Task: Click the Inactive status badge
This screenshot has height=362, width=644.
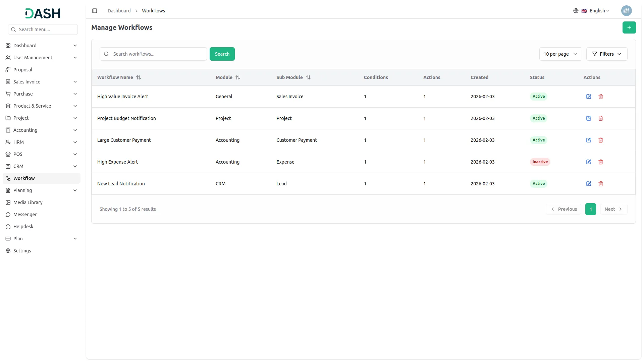Action: point(540,162)
